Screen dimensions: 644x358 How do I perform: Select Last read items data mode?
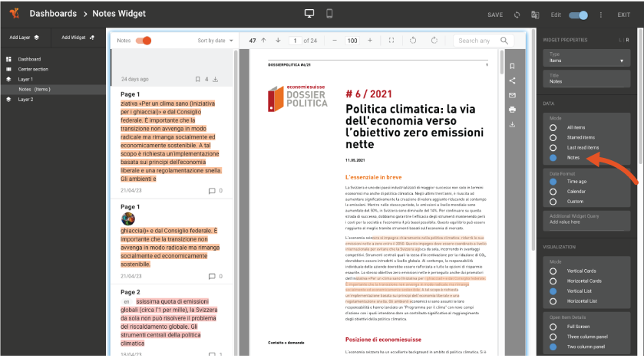[553, 148]
